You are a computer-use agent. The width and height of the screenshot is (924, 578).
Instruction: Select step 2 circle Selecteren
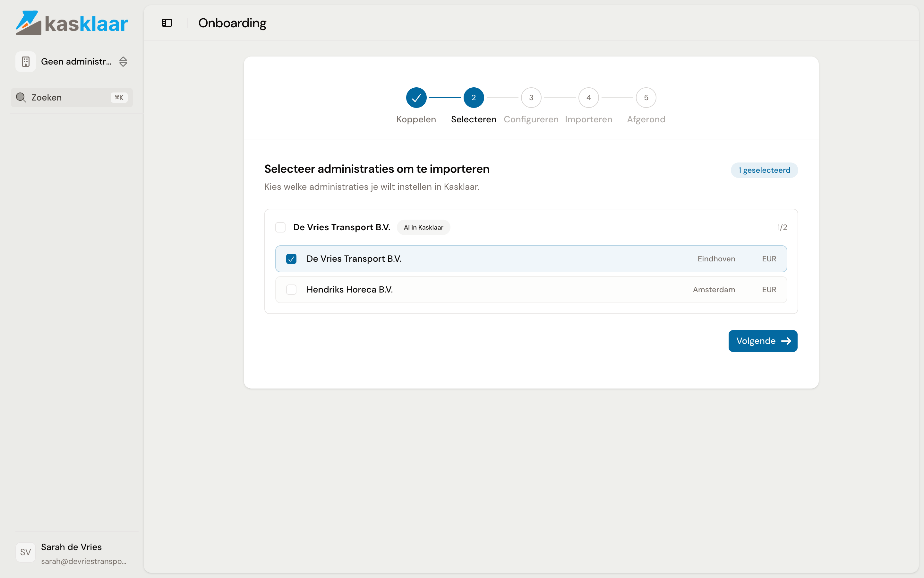474,98
